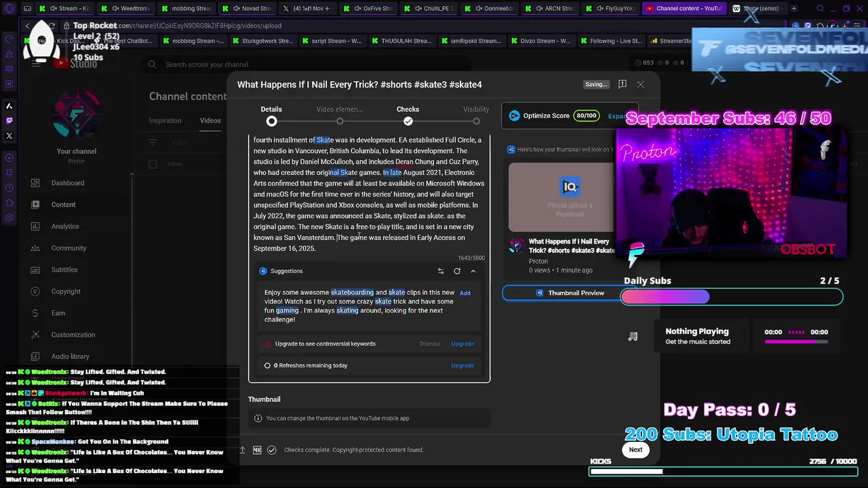Click the 'Saving...' status badge

coord(596,85)
